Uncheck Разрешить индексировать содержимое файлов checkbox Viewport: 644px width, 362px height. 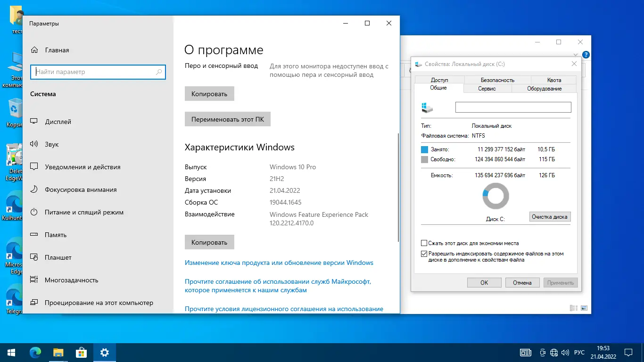click(x=424, y=254)
